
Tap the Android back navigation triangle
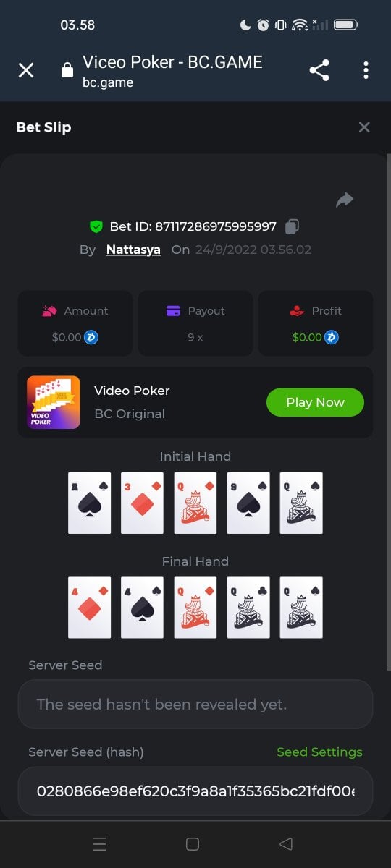pos(285,843)
